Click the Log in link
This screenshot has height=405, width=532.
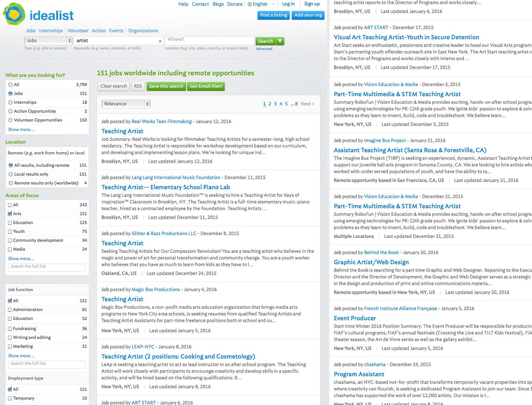[x=288, y=4]
